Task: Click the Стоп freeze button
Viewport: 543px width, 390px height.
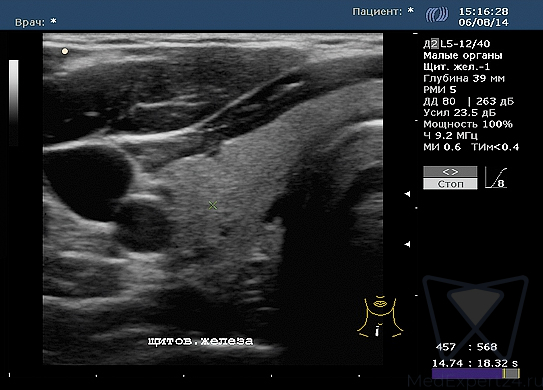Action: 450,184
